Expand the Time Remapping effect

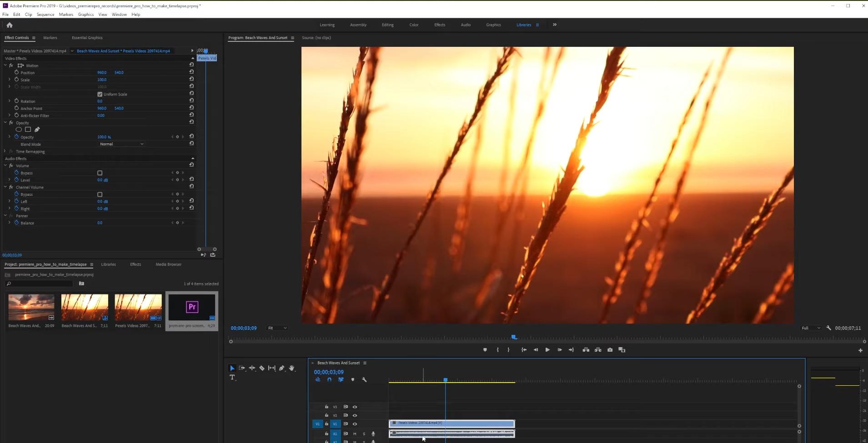(x=5, y=151)
